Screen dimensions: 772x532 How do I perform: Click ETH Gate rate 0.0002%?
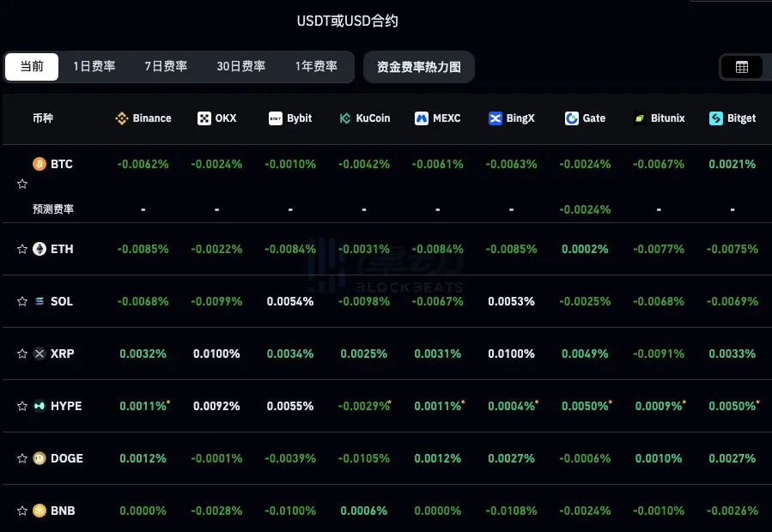click(585, 249)
